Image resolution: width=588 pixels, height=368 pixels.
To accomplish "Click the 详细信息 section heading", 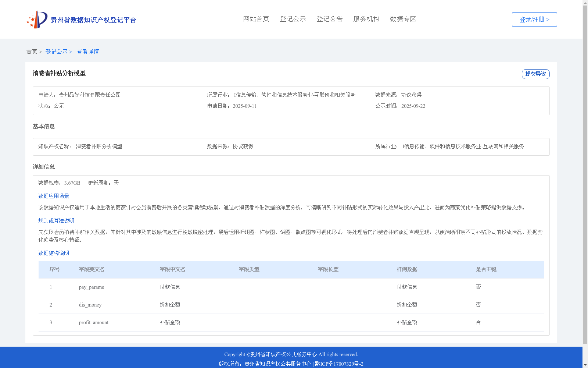I will [x=44, y=167].
